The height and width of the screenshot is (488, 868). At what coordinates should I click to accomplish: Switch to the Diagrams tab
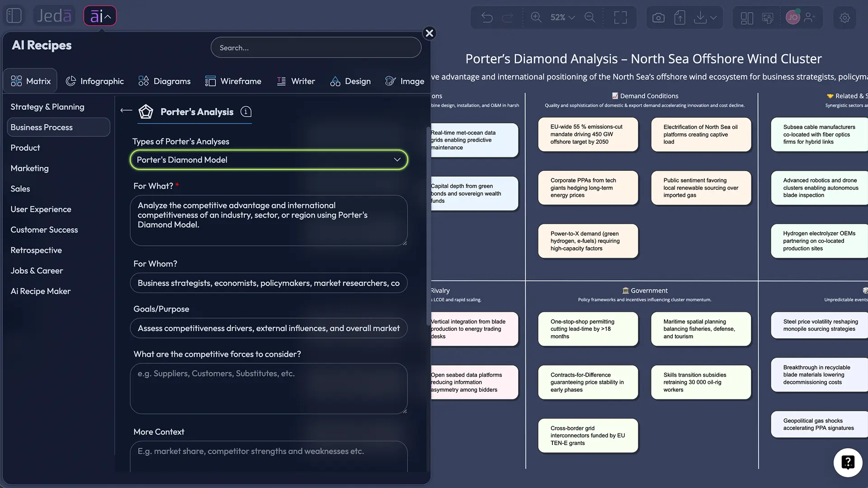165,81
